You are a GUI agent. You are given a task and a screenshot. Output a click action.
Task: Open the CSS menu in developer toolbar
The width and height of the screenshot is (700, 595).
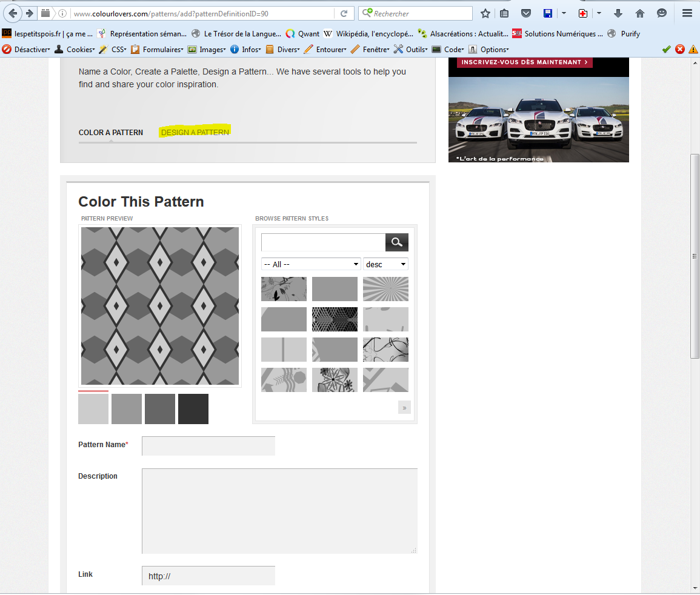tap(118, 50)
